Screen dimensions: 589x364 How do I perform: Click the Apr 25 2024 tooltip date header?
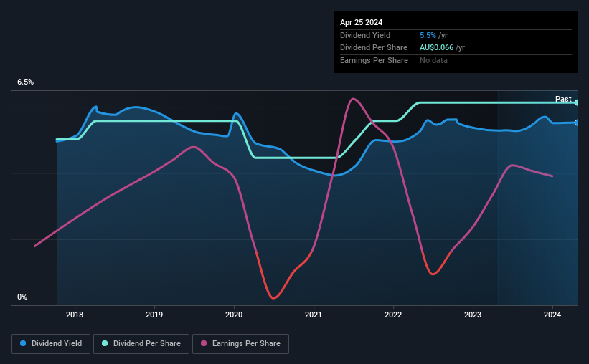pyautogui.click(x=361, y=22)
